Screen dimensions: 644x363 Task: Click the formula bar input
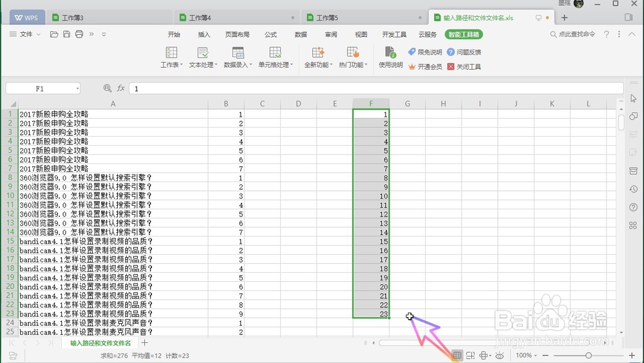pyautogui.click(x=376, y=88)
